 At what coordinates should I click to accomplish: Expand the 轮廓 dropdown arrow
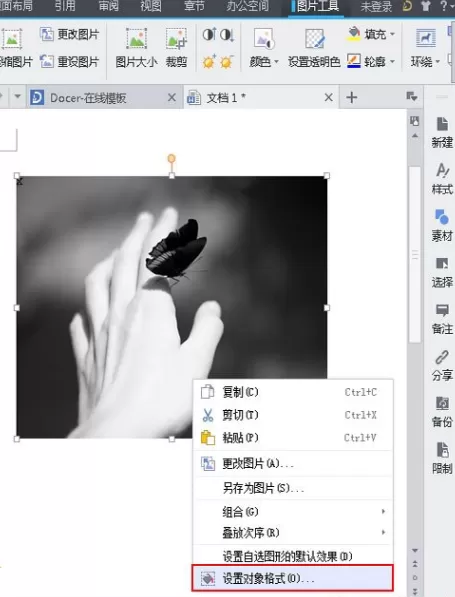[x=392, y=61]
